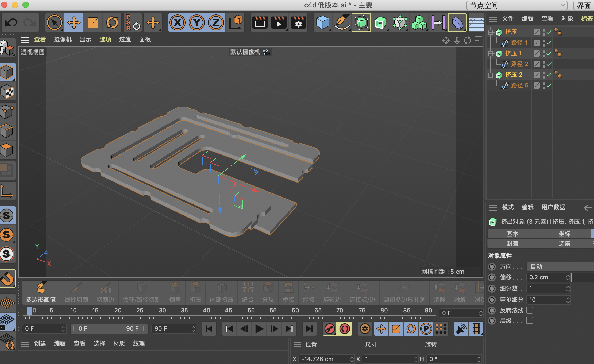Viewport: 594px width, 364px height.
Task: Toggle the X axis lock button
Action: (x=178, y=23)
